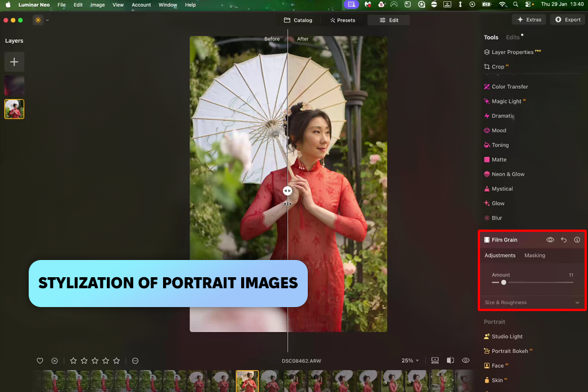Screen dimensions: 588x392
Task: Open the Blur tool
Action: (x=493, y=218)
